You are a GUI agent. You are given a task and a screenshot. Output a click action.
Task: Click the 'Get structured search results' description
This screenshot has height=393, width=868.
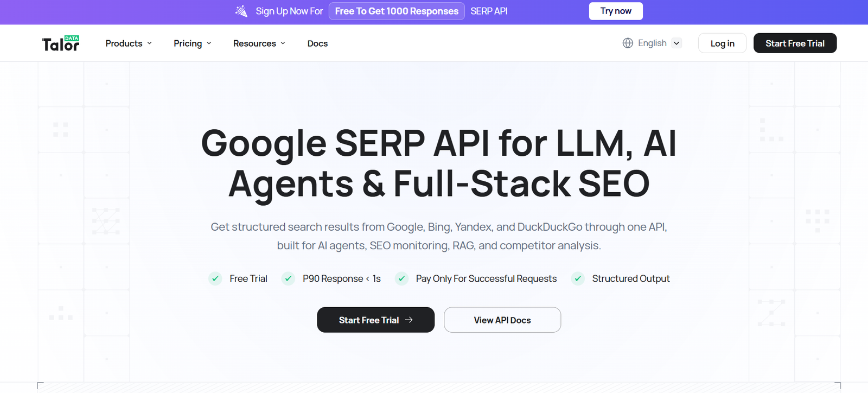click(x=439, y=236)
